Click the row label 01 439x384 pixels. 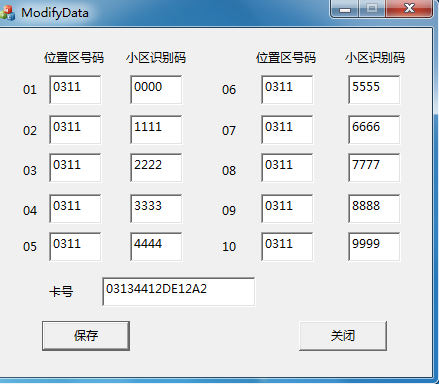30,90
